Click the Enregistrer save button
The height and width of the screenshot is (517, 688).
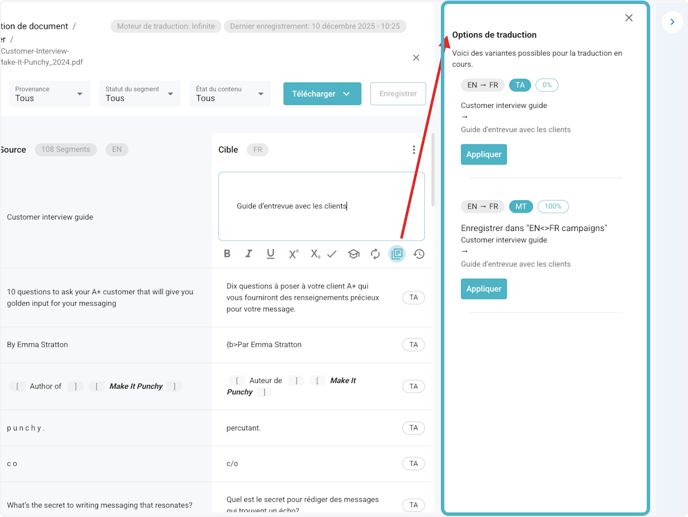click(398, 94)
